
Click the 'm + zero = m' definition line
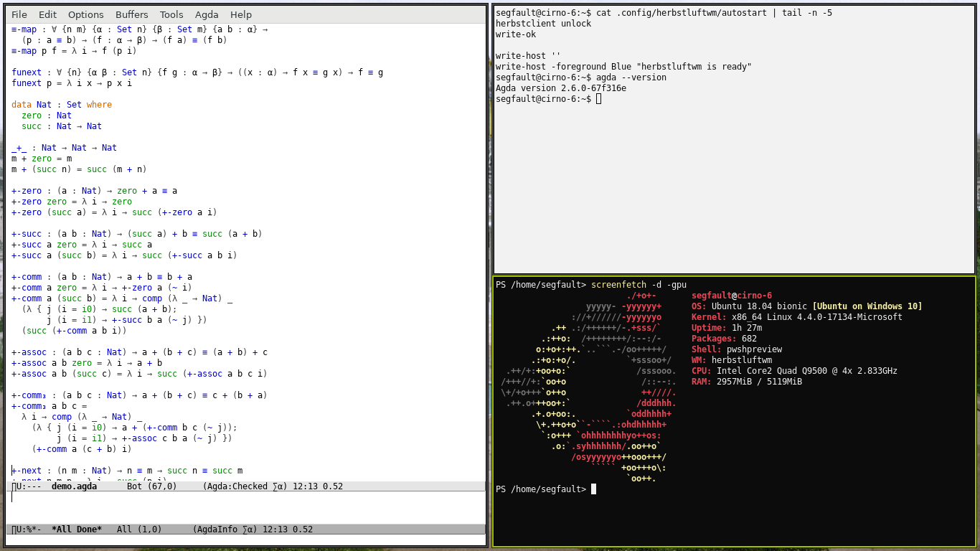tap(42, 159)
